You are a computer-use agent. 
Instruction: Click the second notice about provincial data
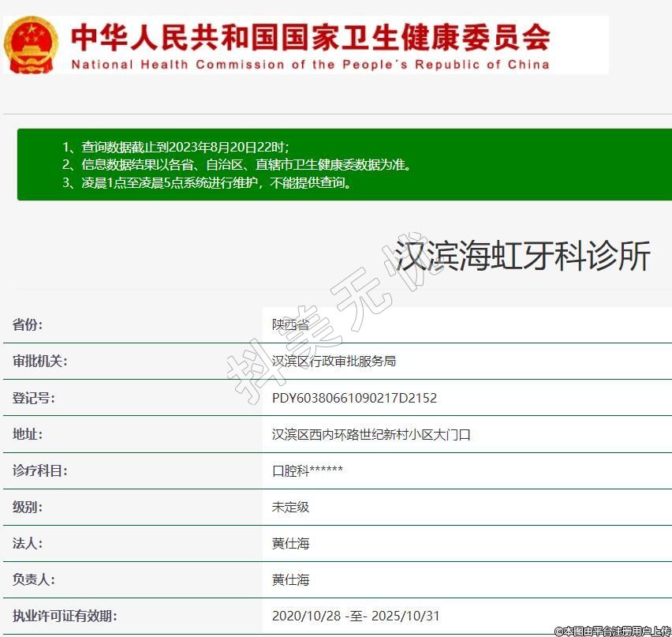point(237,165)
